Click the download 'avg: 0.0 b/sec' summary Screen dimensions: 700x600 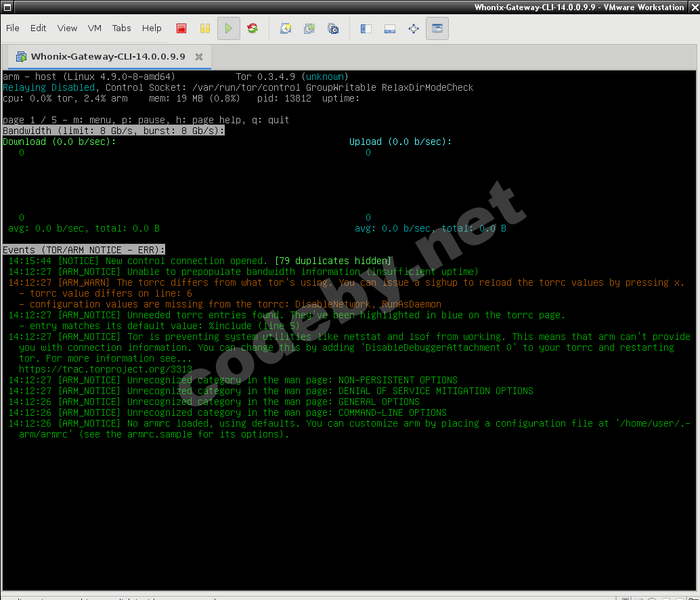[x=84, y=229]
